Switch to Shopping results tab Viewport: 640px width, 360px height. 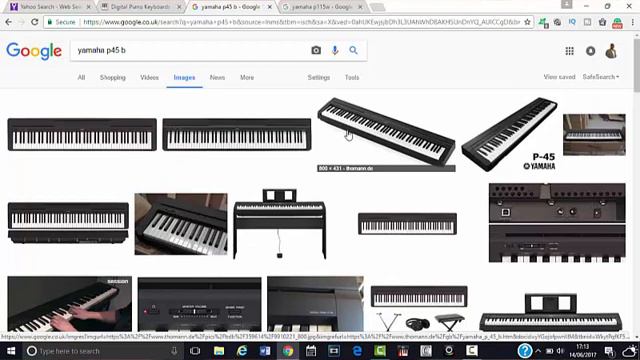coord(113,78)
